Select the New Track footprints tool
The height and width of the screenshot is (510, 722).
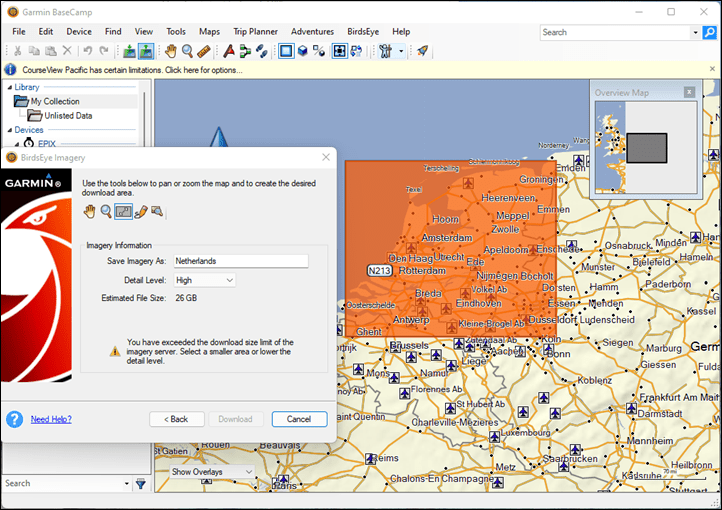(x=262, y=51)
